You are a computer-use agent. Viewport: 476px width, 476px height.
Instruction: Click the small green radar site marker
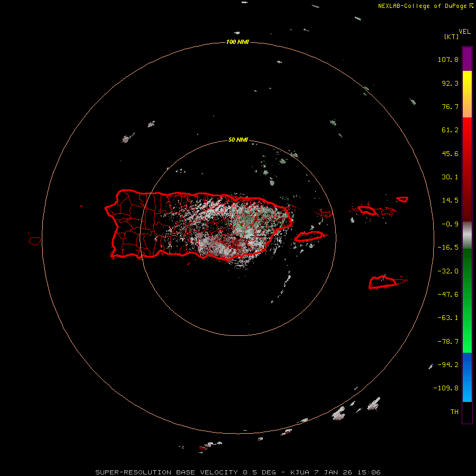pos(241,225)
